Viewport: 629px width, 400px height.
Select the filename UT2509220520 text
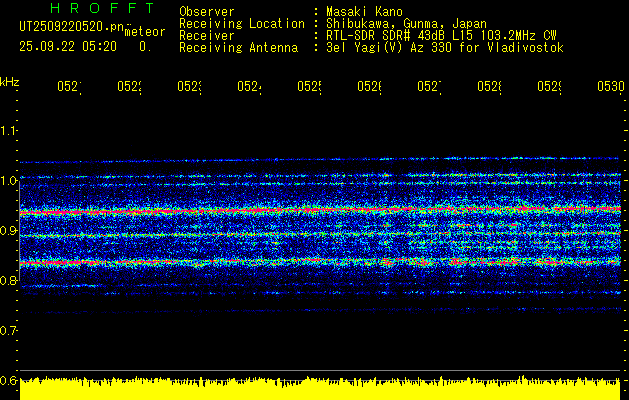(x=72, y=27)
